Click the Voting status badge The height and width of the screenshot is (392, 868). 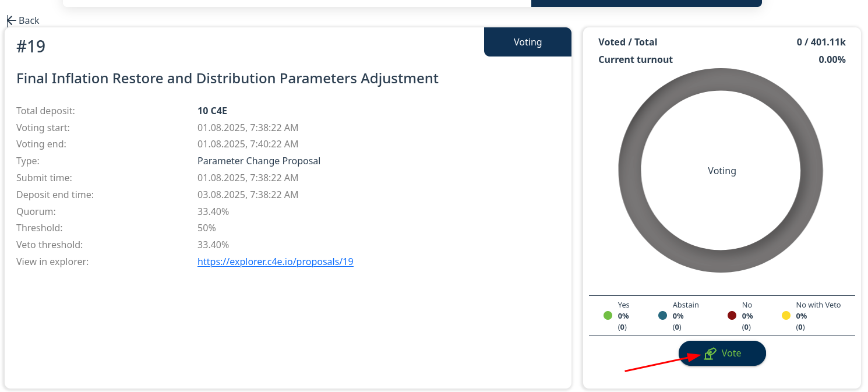pos(527,42)
